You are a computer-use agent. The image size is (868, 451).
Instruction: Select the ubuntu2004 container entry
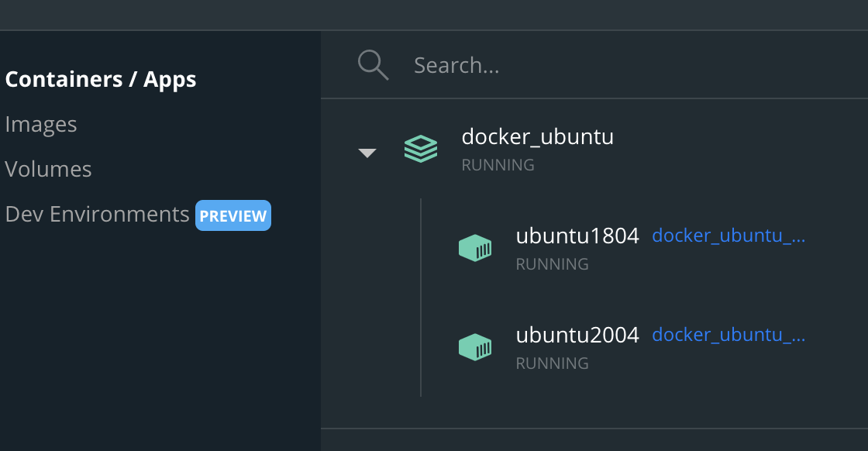pos(577,335)
